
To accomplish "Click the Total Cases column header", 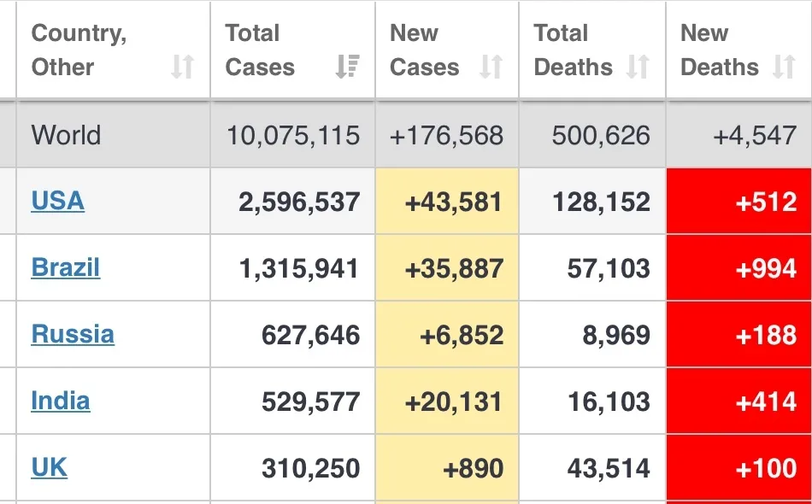I will (x=293, y=50).
